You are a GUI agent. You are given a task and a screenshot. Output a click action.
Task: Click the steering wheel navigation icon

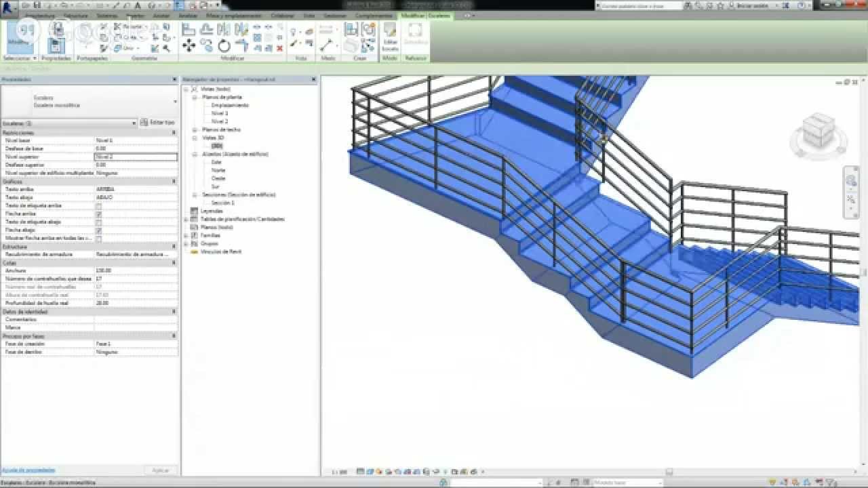point(850,181)
